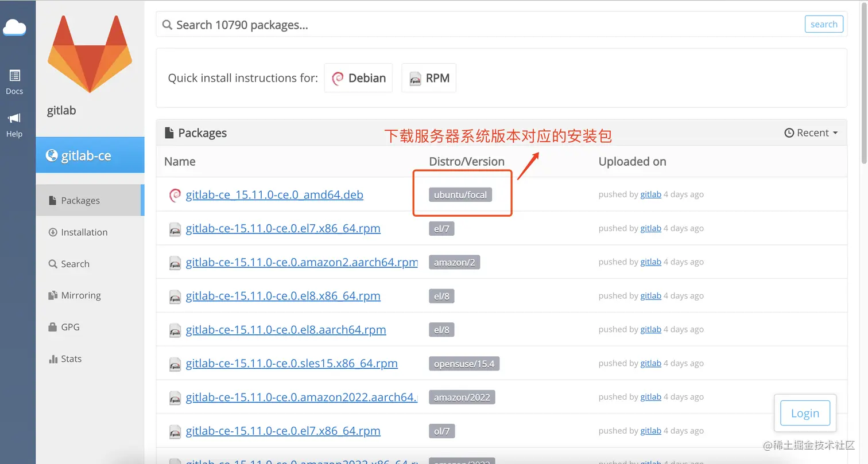
Task: Expand the Recent sort dropdown
Action: click(811, 132)
